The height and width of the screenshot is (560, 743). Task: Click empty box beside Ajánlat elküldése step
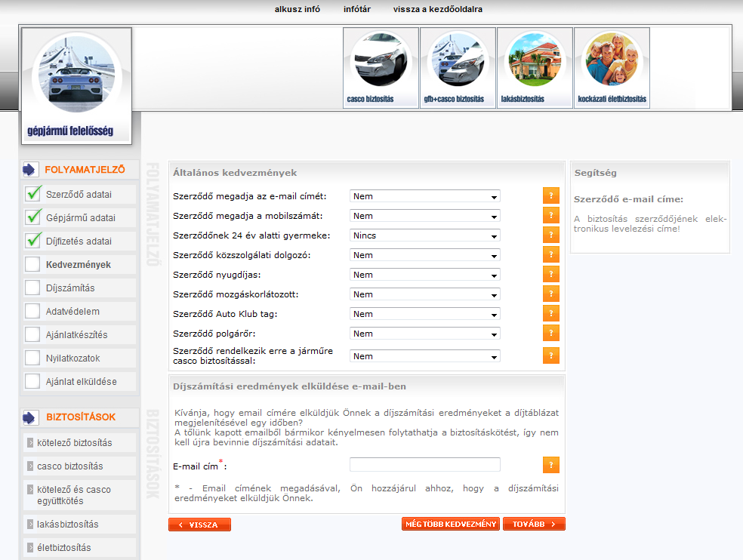click(32, 381)
